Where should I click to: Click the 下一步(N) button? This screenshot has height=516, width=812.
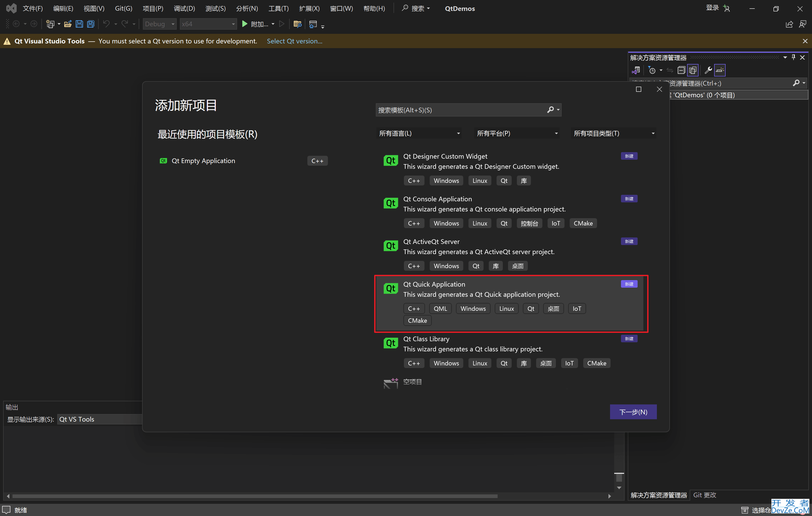tap(633, 412)
